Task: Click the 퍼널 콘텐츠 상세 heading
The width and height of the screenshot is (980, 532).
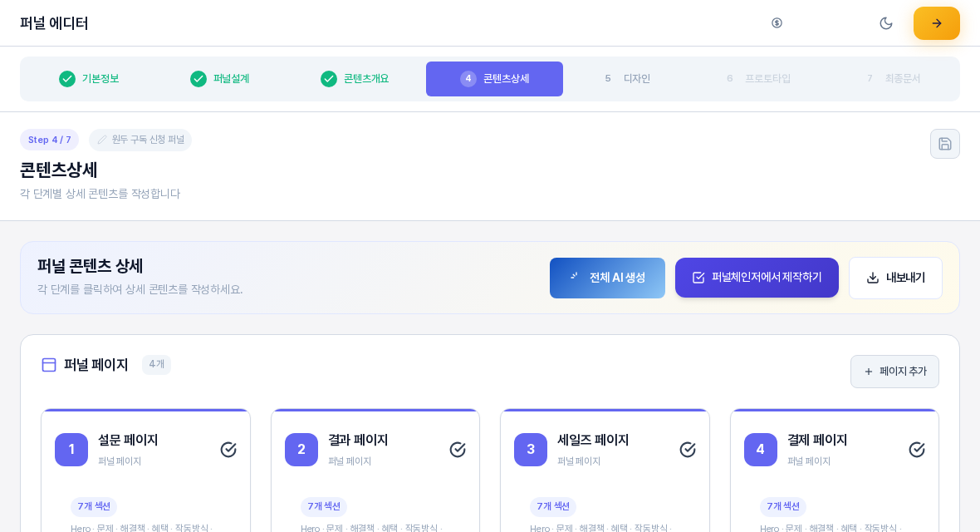Action: (90, 267)
